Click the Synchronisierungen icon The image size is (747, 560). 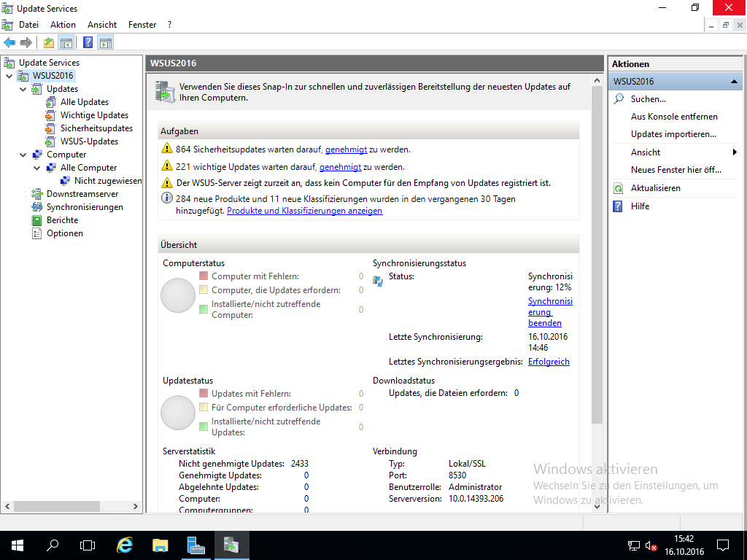pyautogui.click(x=36, y=207)
